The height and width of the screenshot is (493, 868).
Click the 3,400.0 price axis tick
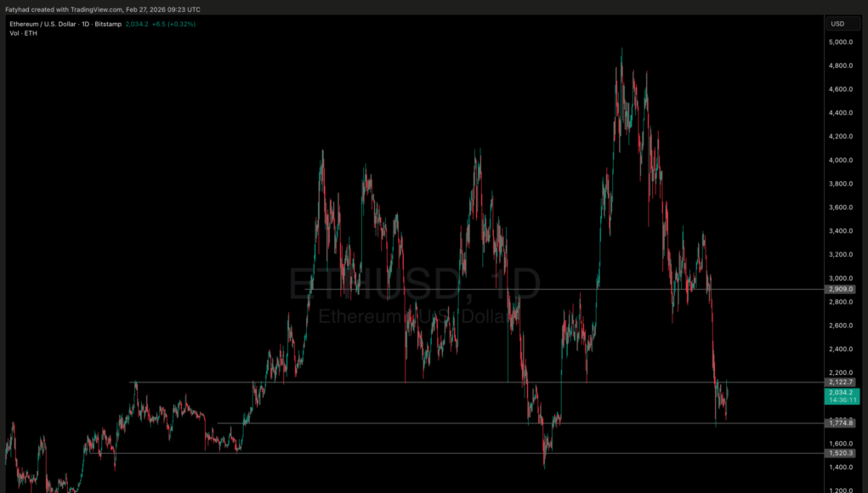tap(840, 231)
